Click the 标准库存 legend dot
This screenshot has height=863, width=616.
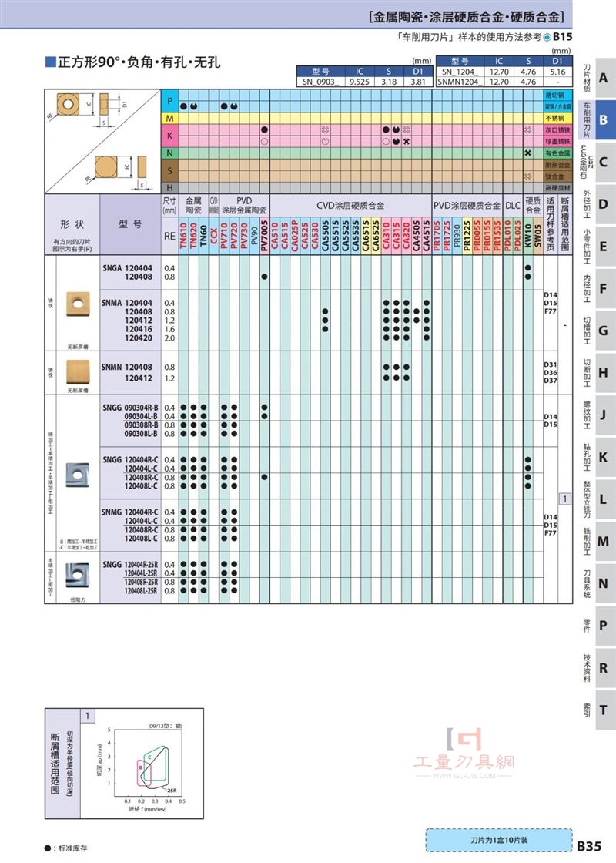[48, 848]
